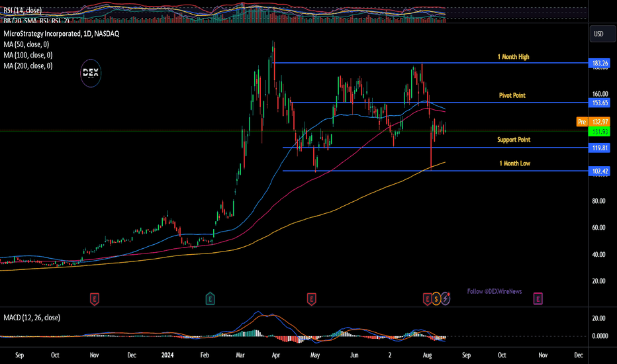Click the 40.00 price axis value
The width and height of the screenshot is (617, 364).
coord(599,255)
